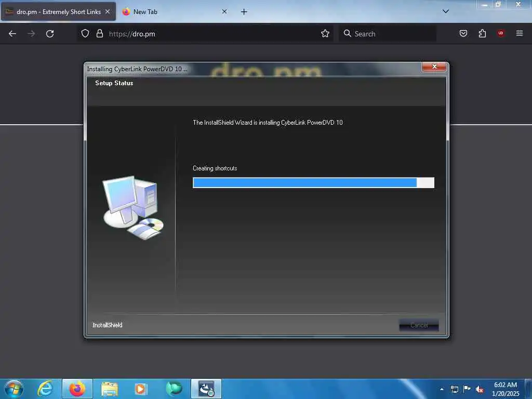
Task: Reload the dro.pm page
Action: pyautogui.click(x=50, y=34)
